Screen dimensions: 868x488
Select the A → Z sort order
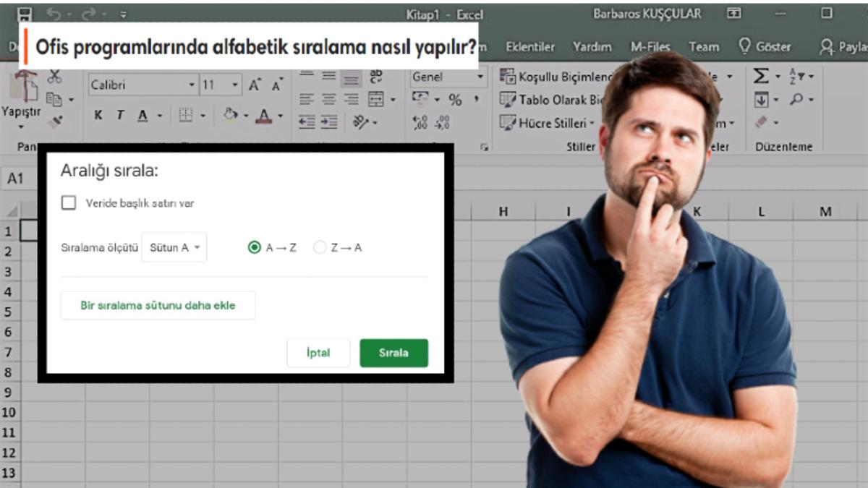255,247
